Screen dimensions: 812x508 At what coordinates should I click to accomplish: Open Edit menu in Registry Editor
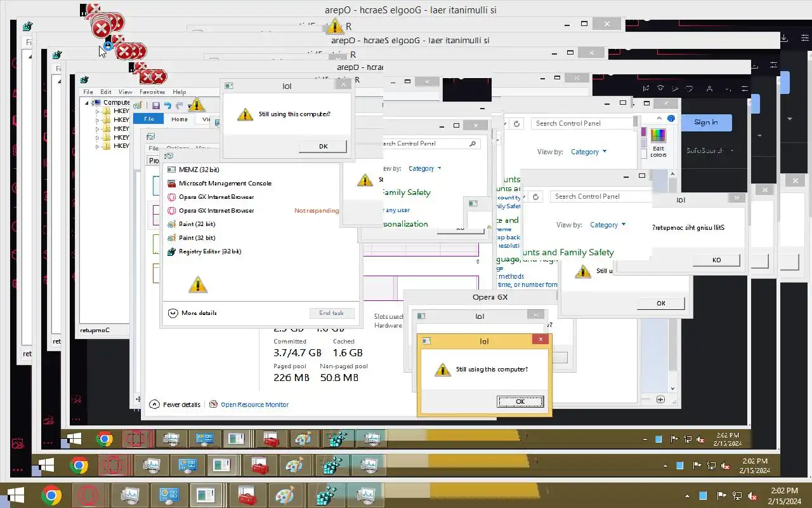point(106,92)
